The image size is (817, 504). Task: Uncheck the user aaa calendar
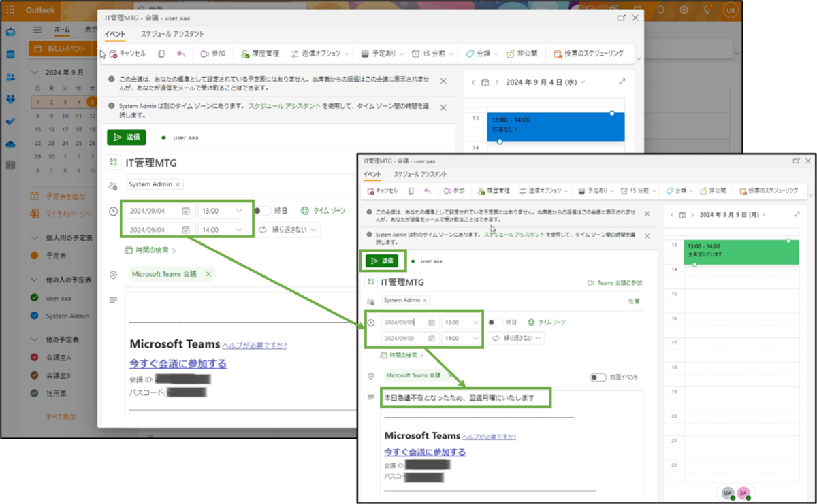(35, 298)
